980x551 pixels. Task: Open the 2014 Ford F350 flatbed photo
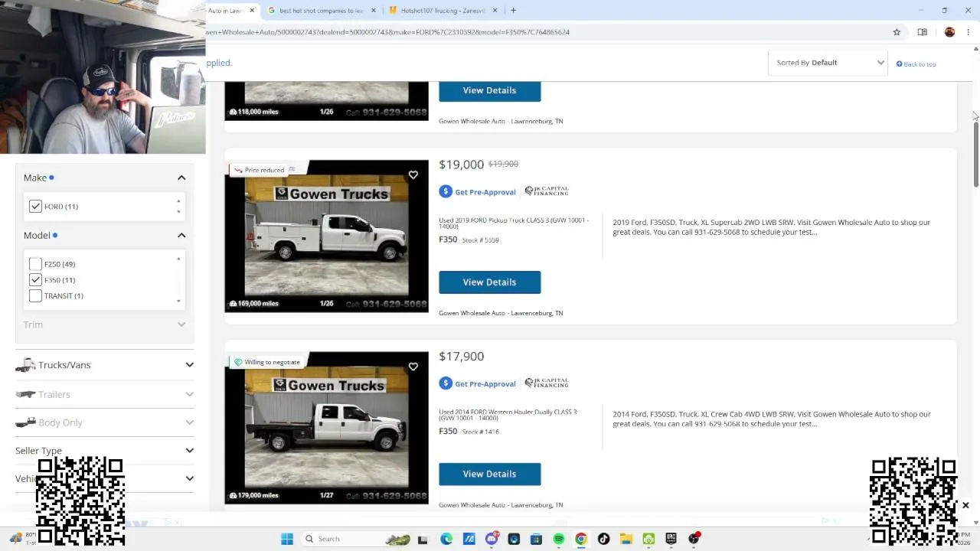(x=326, y=428)
